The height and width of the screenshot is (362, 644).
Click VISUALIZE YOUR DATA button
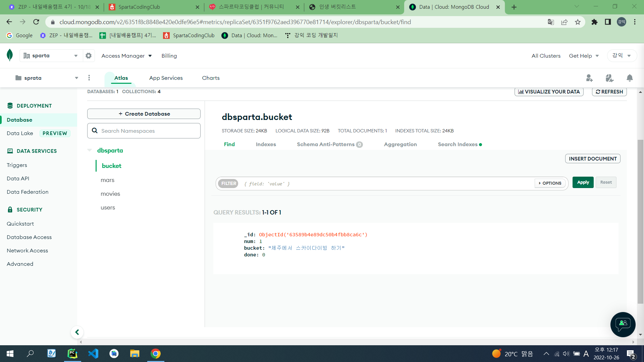pyautogui.click(x=549, y=92)
